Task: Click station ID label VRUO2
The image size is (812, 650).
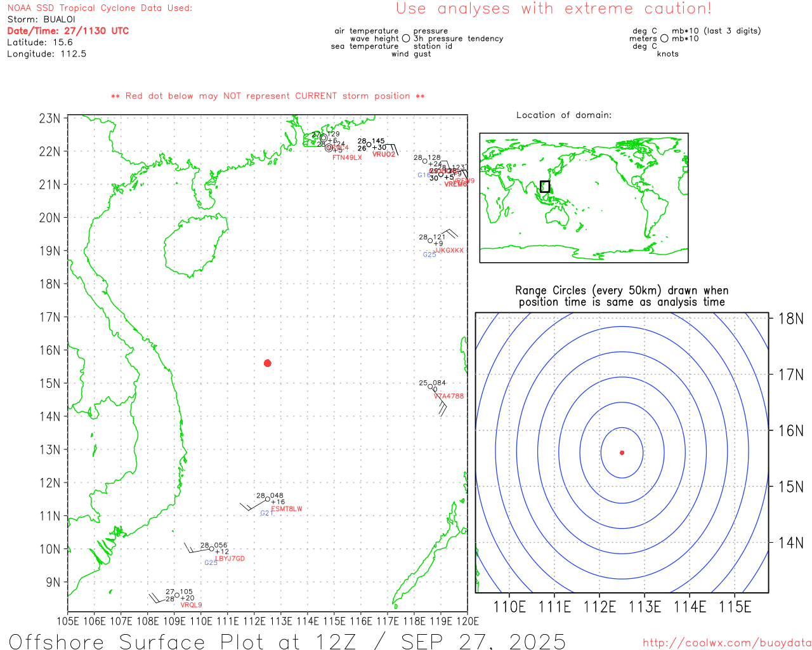Action: [384, 154]
